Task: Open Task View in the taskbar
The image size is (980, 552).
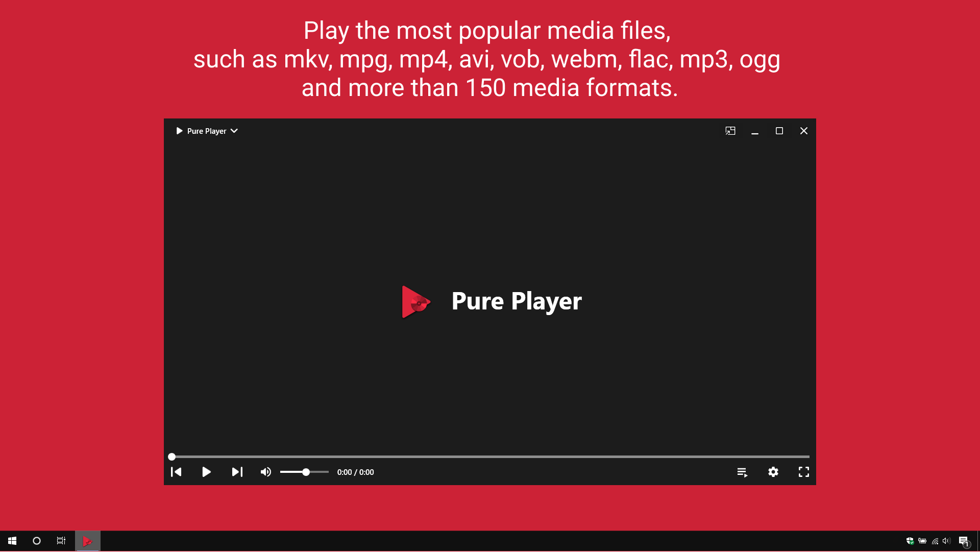Action: [x=61, y=541]
